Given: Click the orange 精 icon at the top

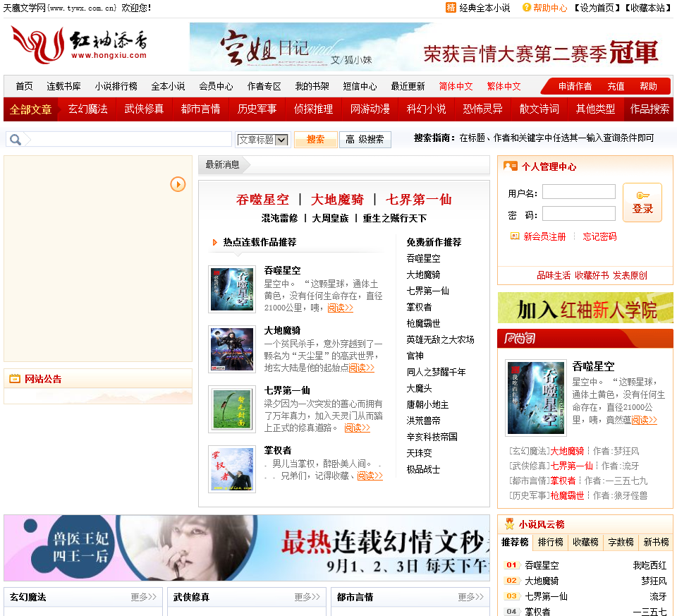Looking at the screenshot, I should click(451, 8).
